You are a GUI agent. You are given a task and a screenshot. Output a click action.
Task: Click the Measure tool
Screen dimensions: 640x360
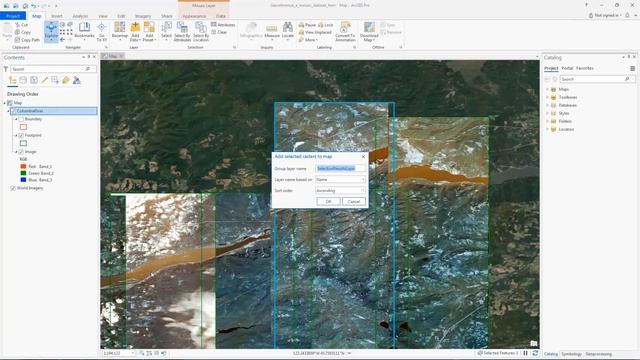(x=272, y=31)
